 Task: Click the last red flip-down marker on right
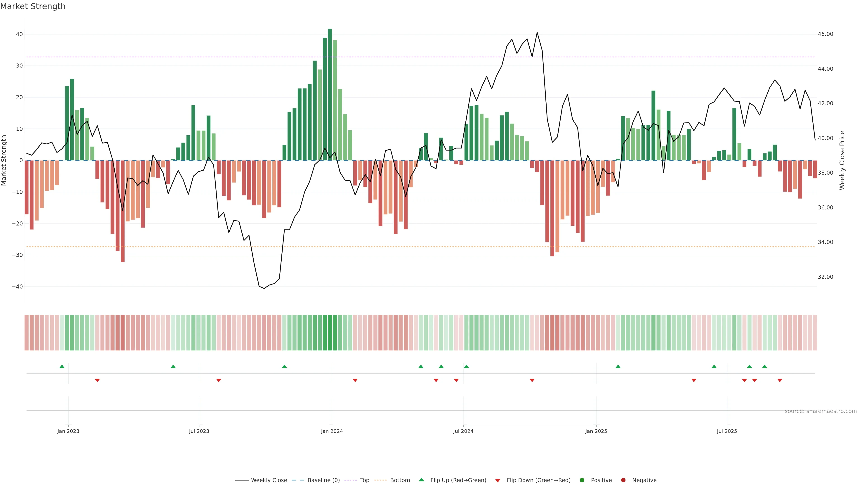[780, 380]
